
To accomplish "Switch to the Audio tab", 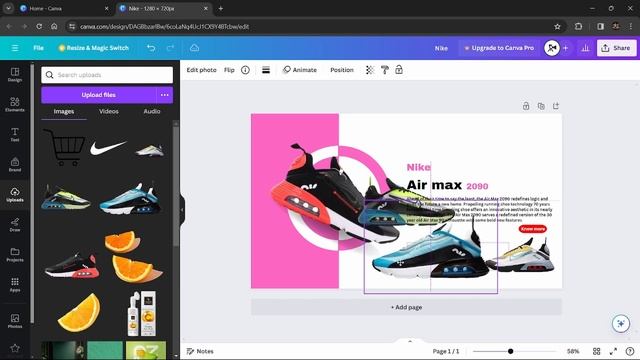I will (152, 111).
